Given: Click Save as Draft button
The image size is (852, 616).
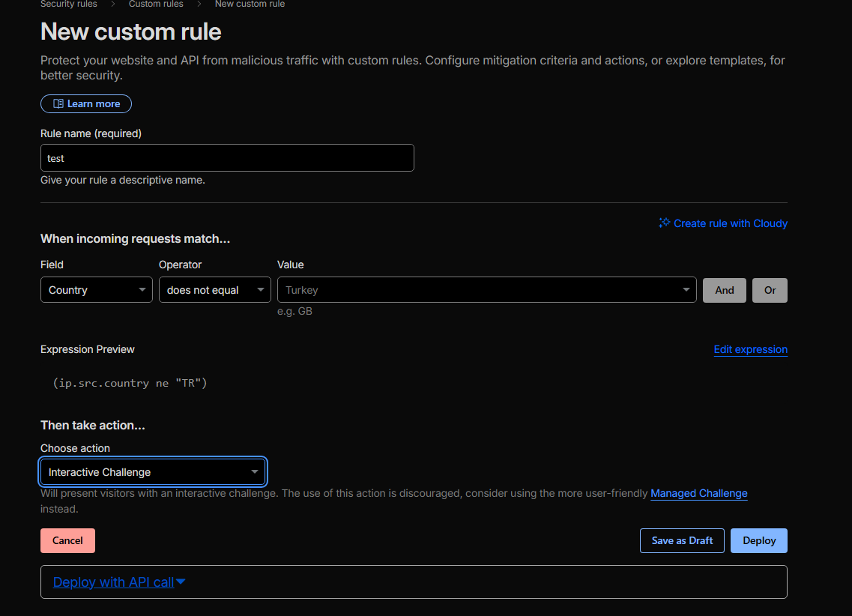Looking at the screenshot, I should pos(682,540).
